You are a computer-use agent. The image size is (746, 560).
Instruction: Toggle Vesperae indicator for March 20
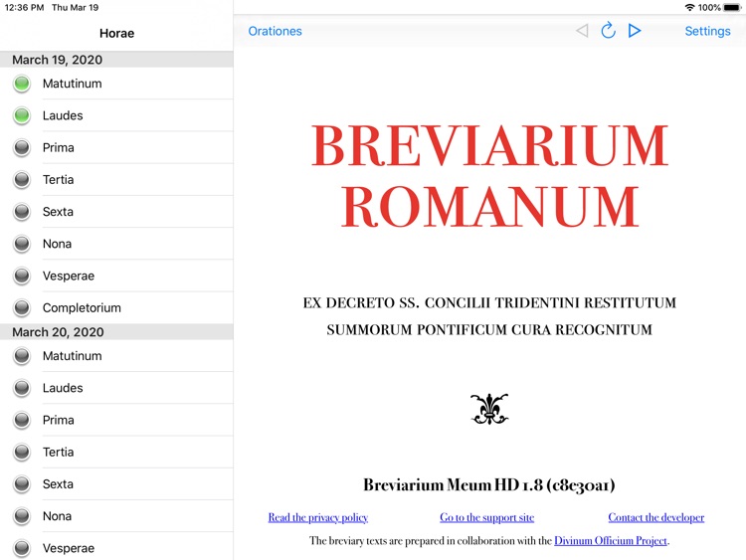point(22,548)
